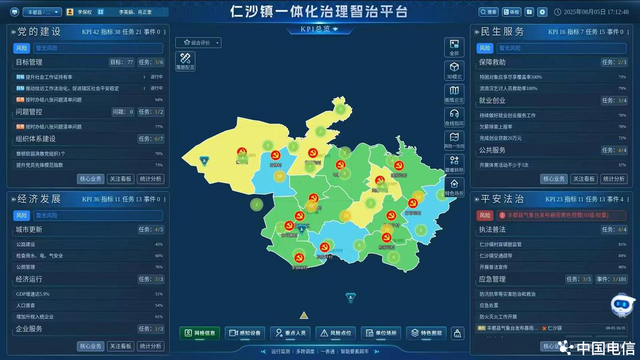
Task: Click 民生服务 risk text field
Action: 561,48
